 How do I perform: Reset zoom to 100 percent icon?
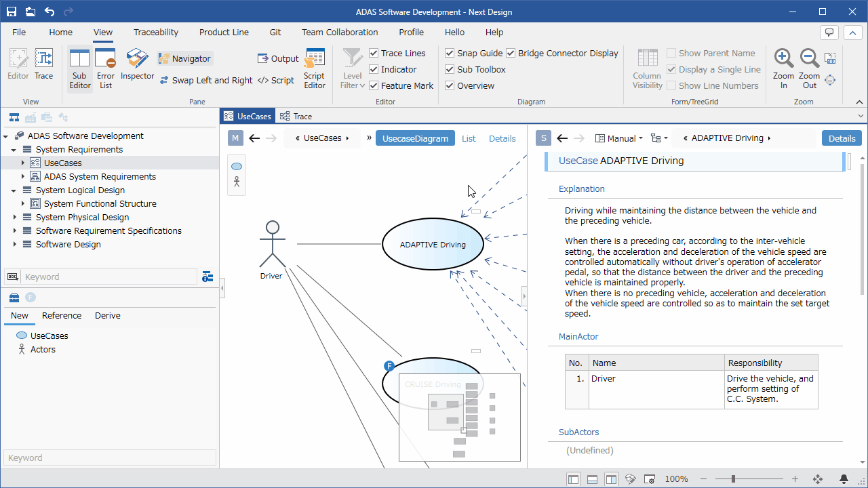click(x=830, y=58)
